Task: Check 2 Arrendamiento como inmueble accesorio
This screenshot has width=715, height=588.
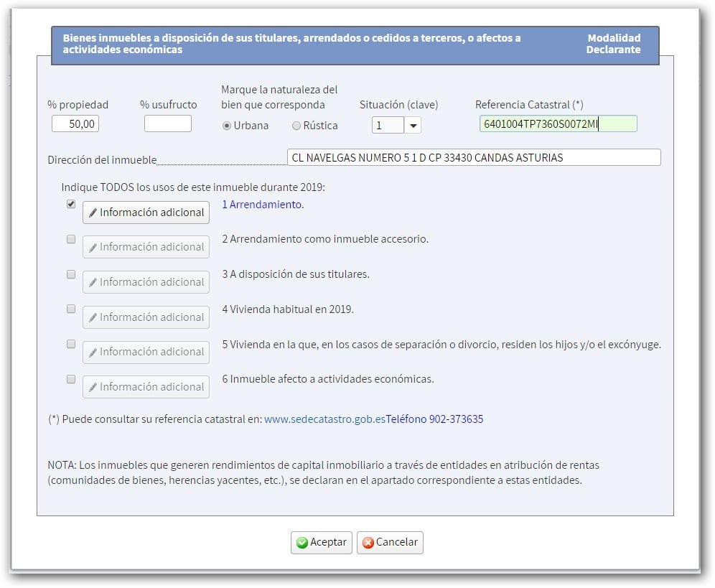Action: pos(71,239)
